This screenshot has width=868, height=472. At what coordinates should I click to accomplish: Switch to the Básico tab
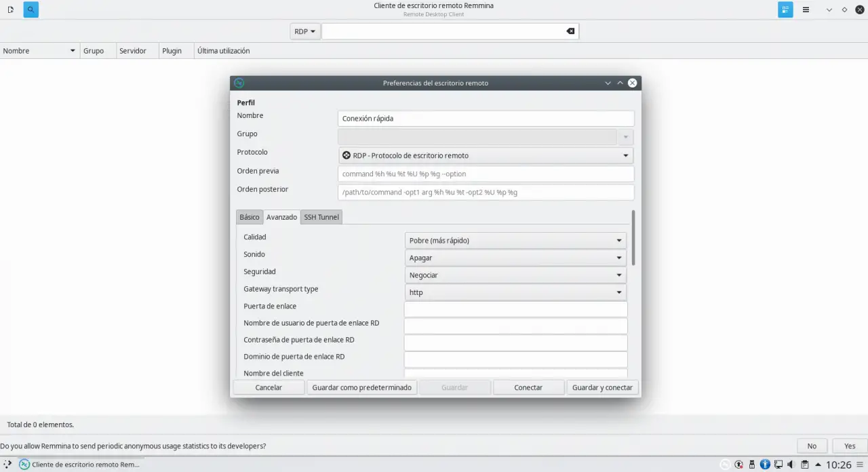(x=249, y=217)
